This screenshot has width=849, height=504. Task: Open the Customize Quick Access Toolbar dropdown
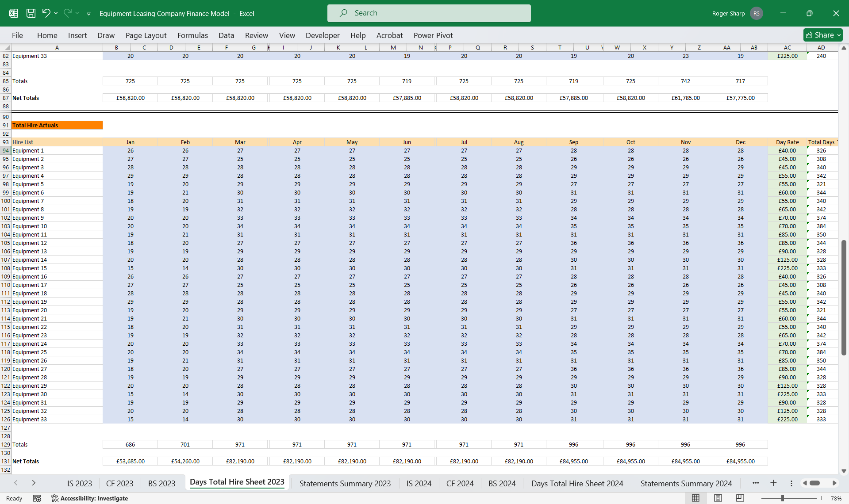coord(88,14)
